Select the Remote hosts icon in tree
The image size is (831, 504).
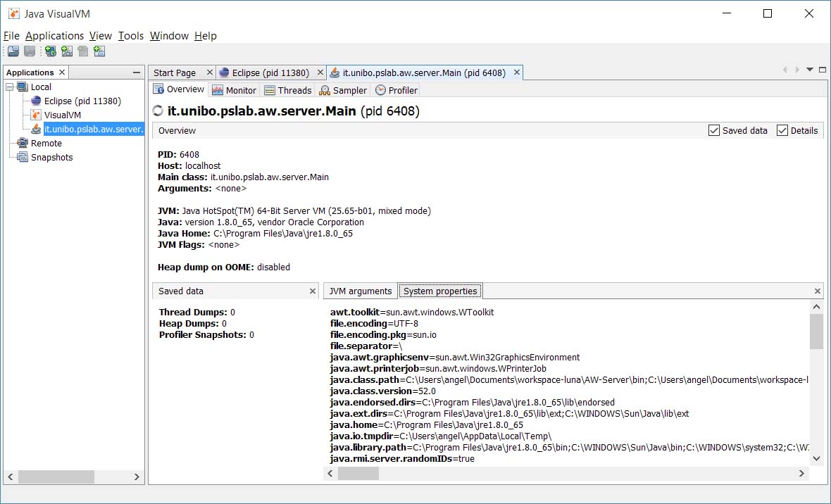(x=23, y=143)
